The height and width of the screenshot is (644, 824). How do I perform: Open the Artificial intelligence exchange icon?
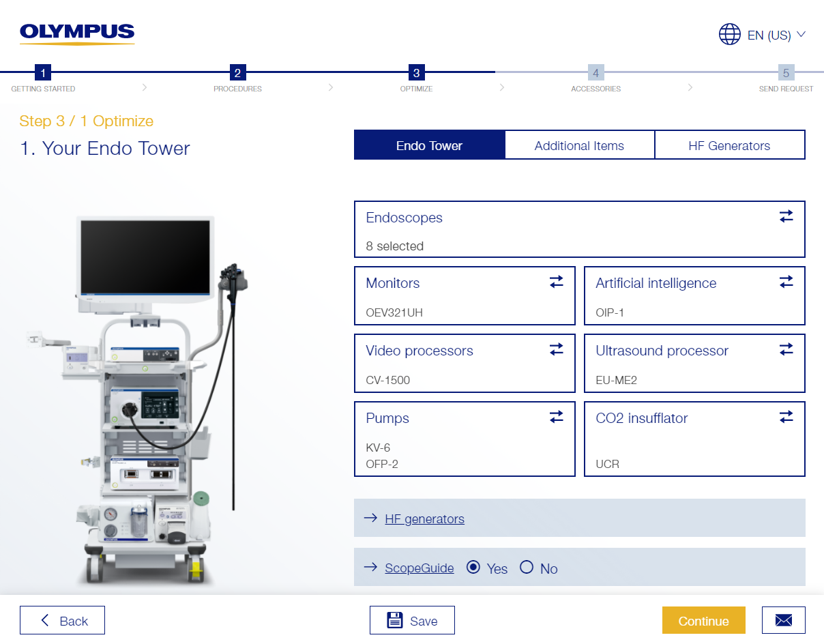point(786,281)
